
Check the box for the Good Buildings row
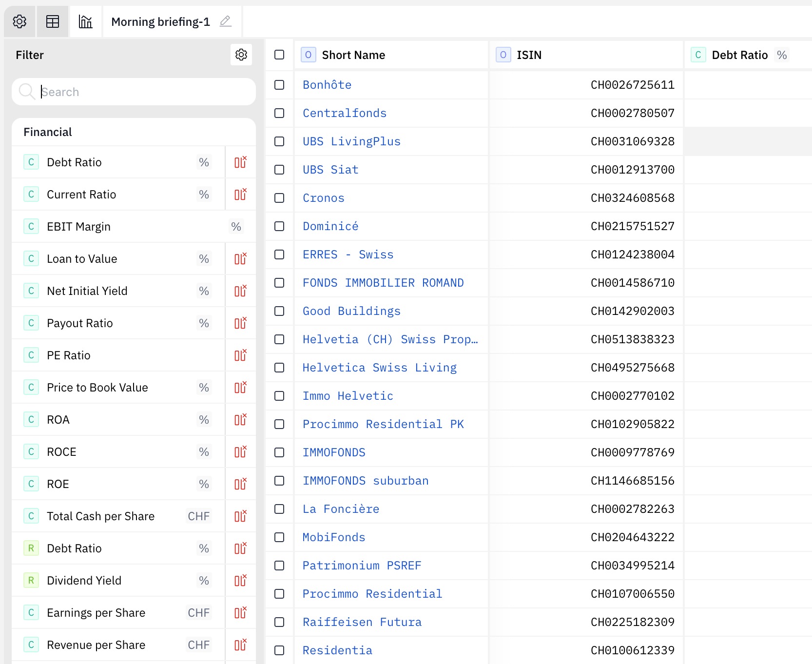[x=279, y=311]
